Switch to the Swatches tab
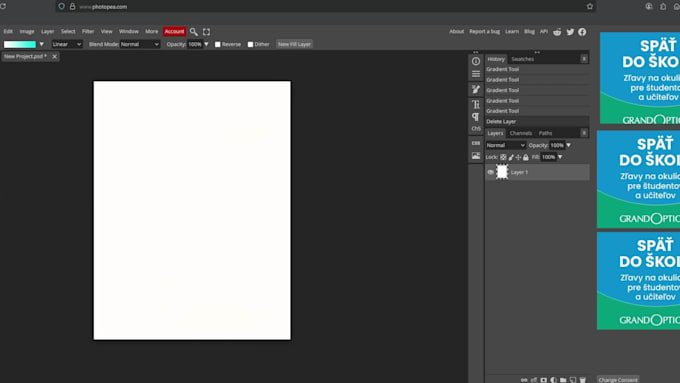Screen dimensions: 680x383 (523, 59)
